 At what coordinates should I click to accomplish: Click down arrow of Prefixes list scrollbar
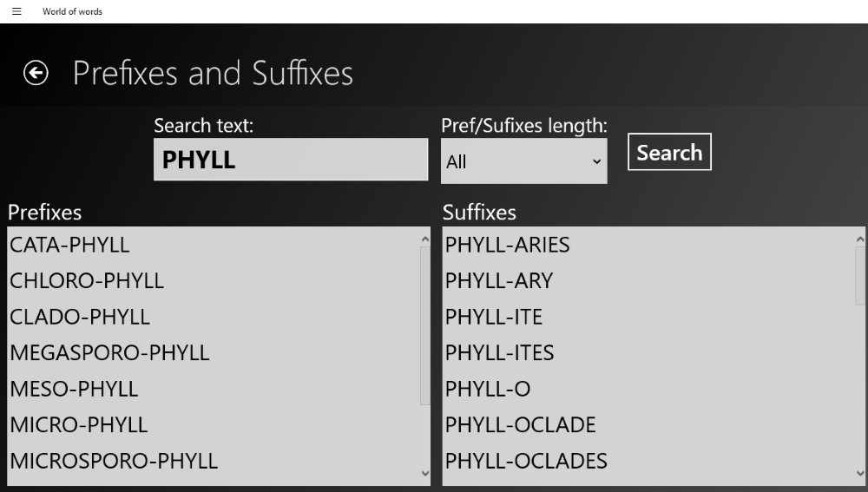pos(424,473)
